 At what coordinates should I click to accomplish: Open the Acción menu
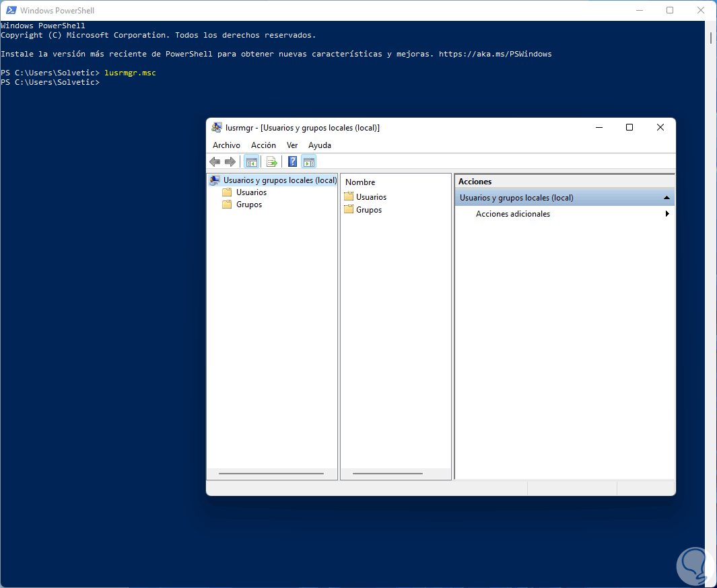pyautogui.click(x=263, y=145)
